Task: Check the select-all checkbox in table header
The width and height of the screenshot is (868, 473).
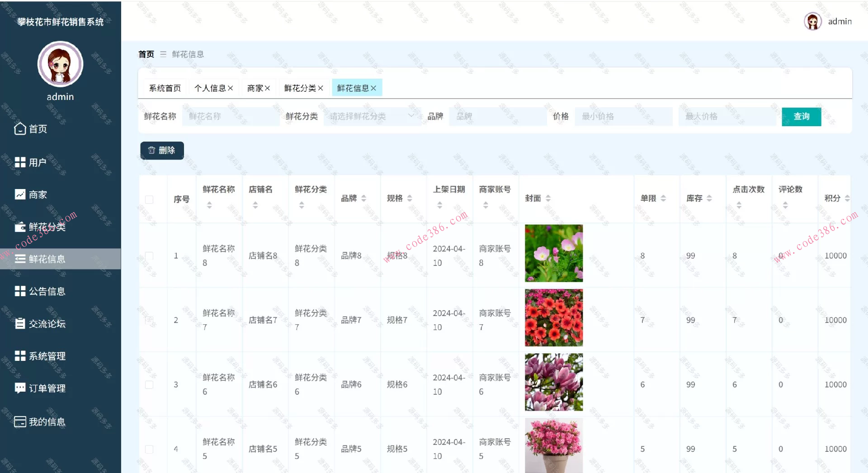Action: pos(150,199)
